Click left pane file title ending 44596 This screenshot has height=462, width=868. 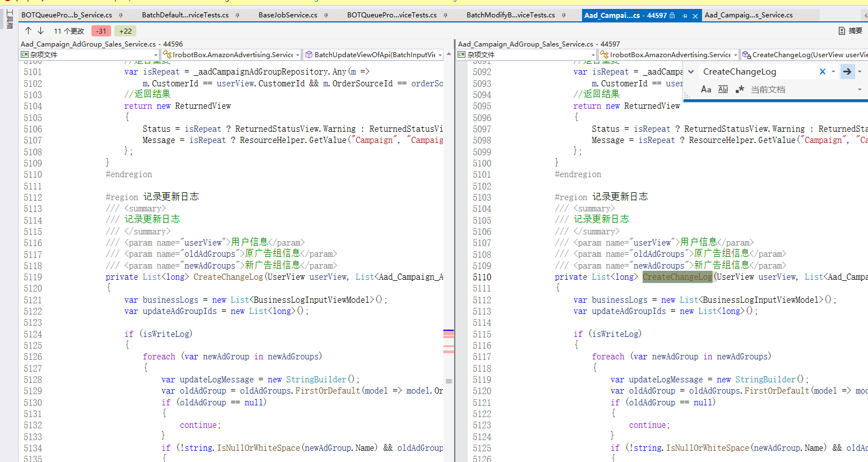101,44
